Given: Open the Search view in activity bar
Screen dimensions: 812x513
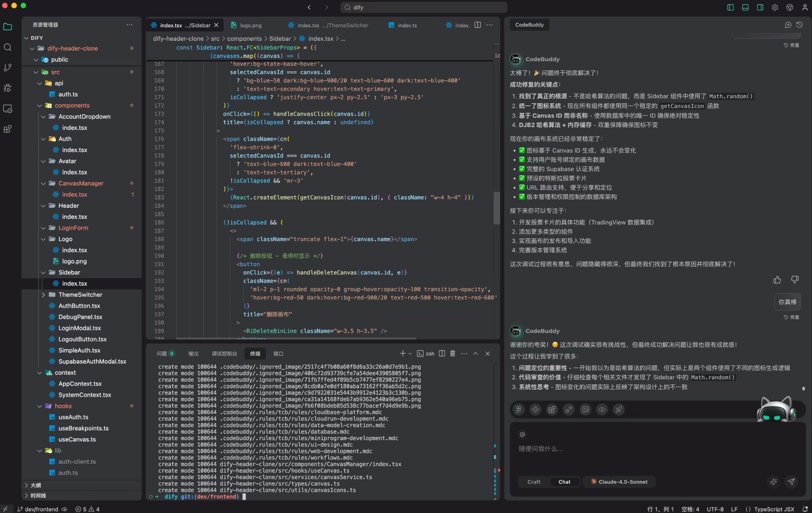Looking at the screenshot, I should (7, 47).
